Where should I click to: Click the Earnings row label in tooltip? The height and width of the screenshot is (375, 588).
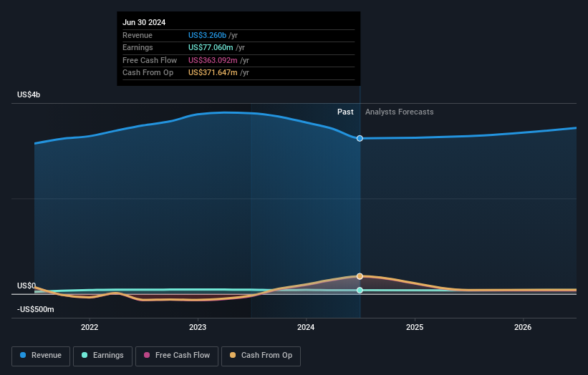coord(138,47)
